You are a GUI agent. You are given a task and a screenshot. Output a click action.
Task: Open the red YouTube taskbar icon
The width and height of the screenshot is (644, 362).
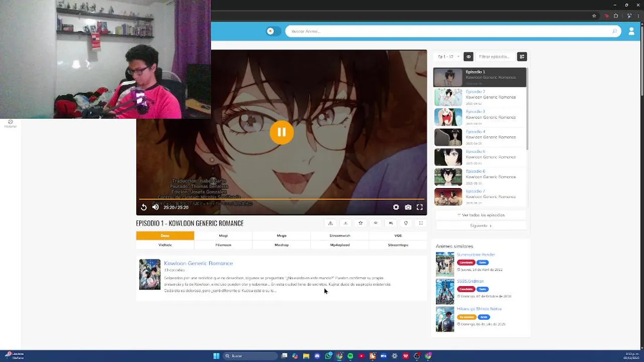pyautogui.click(x=361, y=356)
